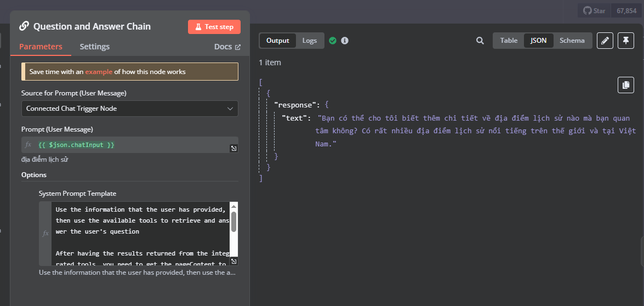Click the "response" key in JSON output
This screenshot has width=644, height=306.
[295, 105]
